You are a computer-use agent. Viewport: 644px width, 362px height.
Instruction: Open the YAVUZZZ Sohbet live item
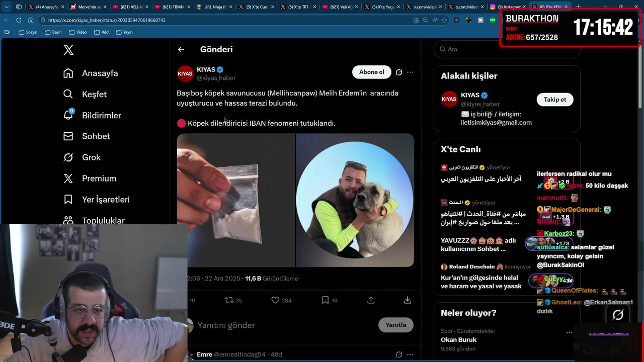click(x=478, y=245)
